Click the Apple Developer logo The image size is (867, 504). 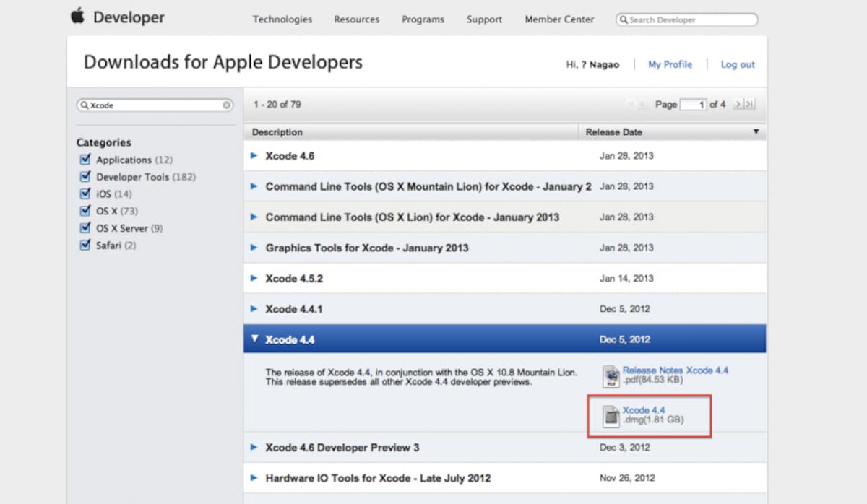(x=117, y=17)
